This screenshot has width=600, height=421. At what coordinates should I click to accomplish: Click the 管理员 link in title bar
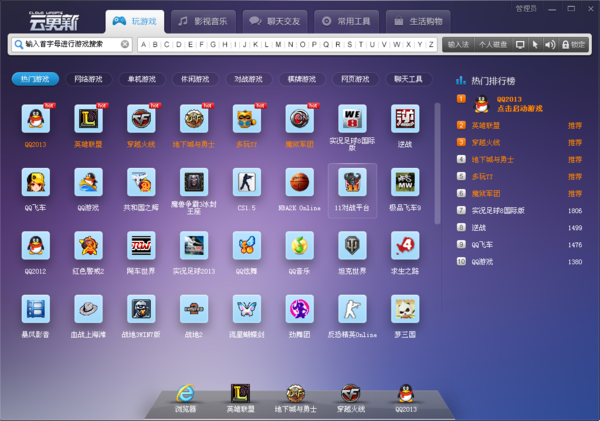click(x=526, y=8)
